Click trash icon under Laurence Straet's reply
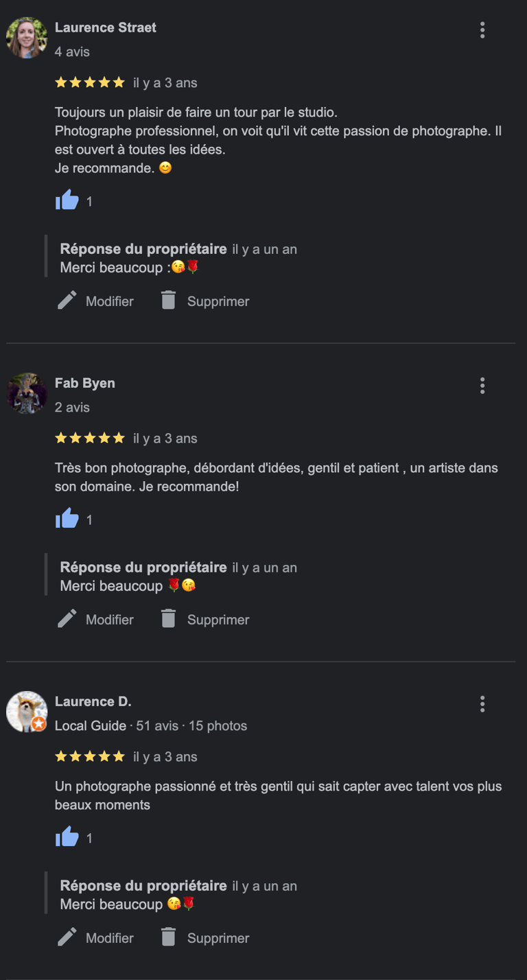Image resolution: width=527 pixels, height=980 pixels. click(168, 301)
